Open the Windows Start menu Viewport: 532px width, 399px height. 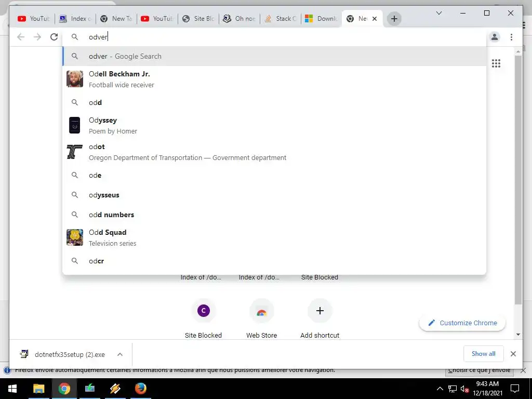click(12, 389)
